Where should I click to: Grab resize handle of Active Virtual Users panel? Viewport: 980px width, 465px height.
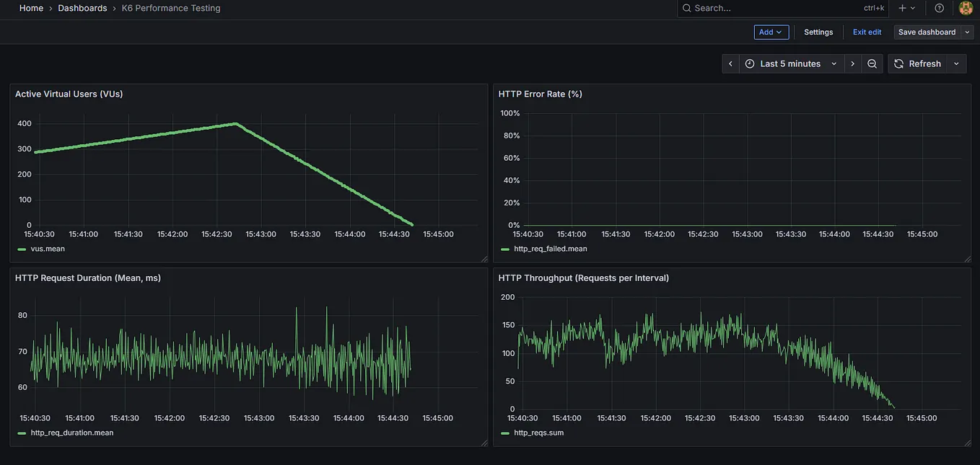pyautogui.click(x=484, y=258)
